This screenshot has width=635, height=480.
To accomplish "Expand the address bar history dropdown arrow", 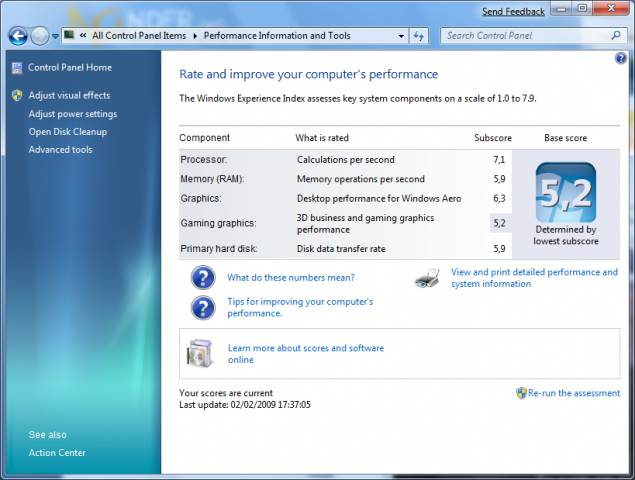I will pyautogui.click(x=401, y=36).
